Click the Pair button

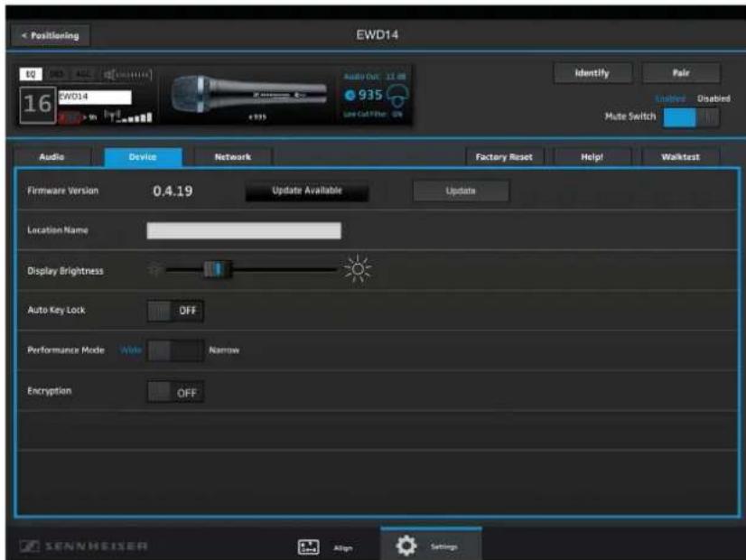coord(681,73)
